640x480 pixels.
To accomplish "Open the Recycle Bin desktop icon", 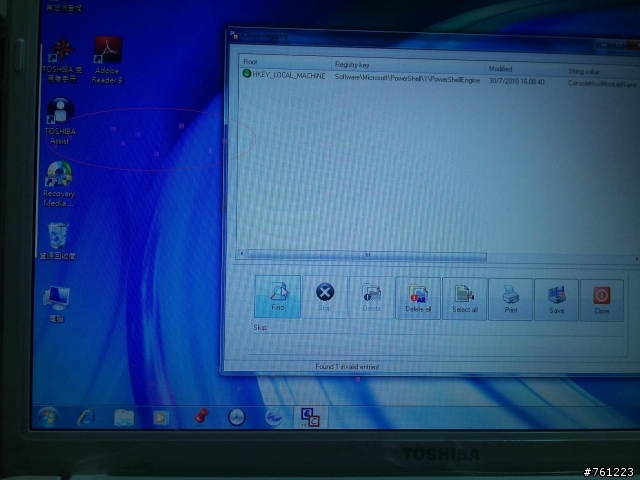I will tap(58, 241).
